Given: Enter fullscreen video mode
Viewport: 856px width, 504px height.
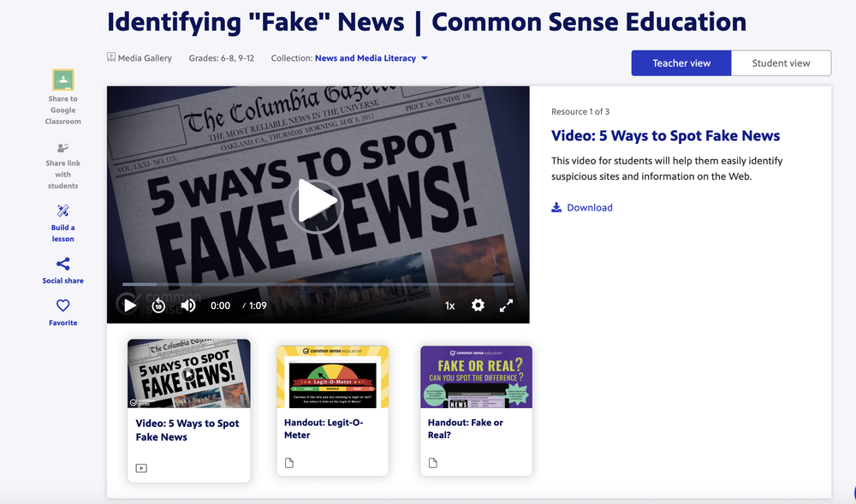Looking at the screenshot, I should [x=506, y=305].
